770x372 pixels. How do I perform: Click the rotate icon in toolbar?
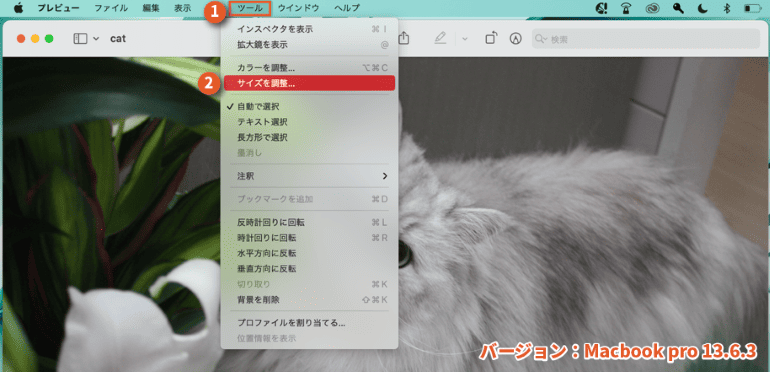491,38
